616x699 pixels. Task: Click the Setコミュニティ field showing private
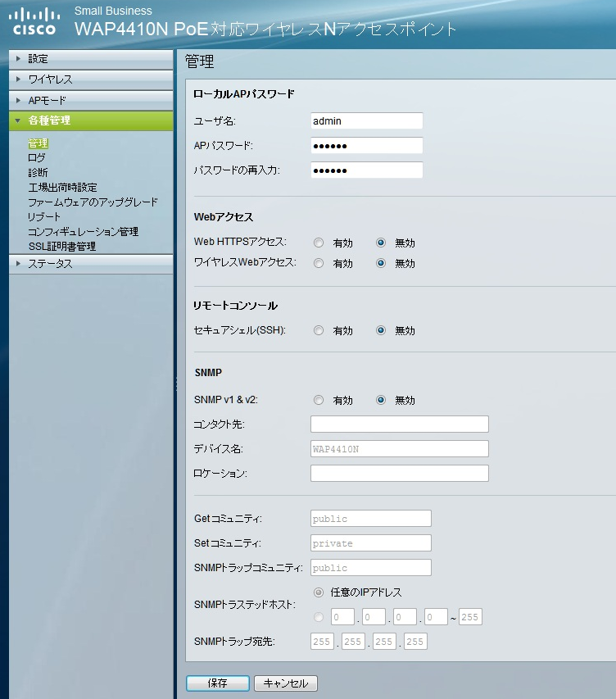(x=371, y=543)
